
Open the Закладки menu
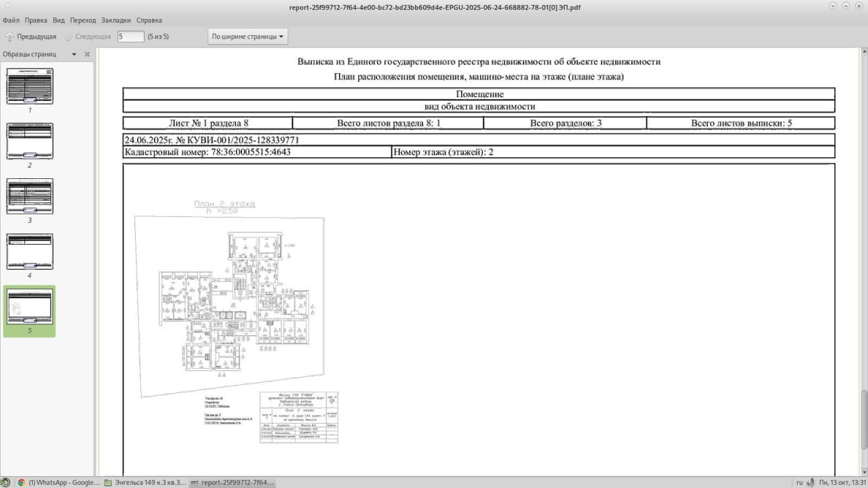116,20
